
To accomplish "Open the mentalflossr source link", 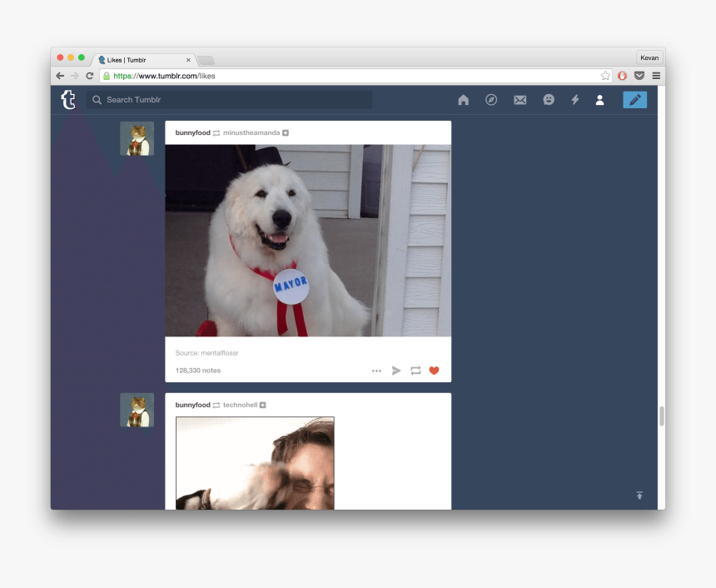I will 220,353.
